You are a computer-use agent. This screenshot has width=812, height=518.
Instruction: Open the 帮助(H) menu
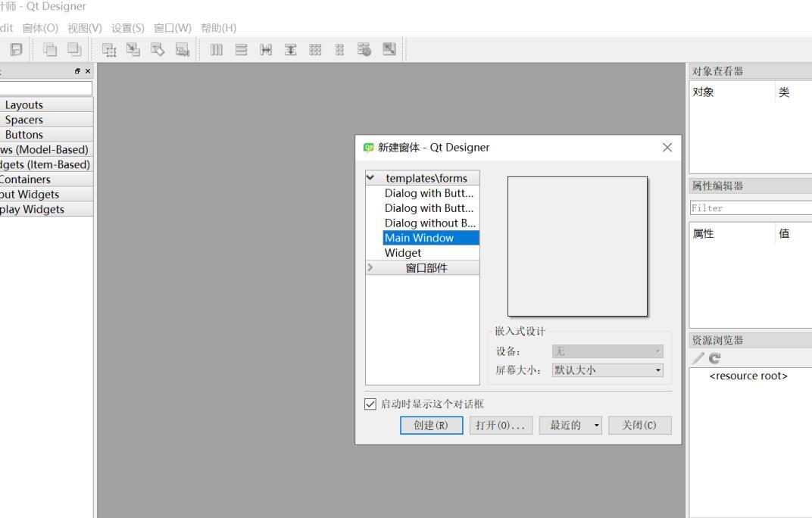point(218,28)
